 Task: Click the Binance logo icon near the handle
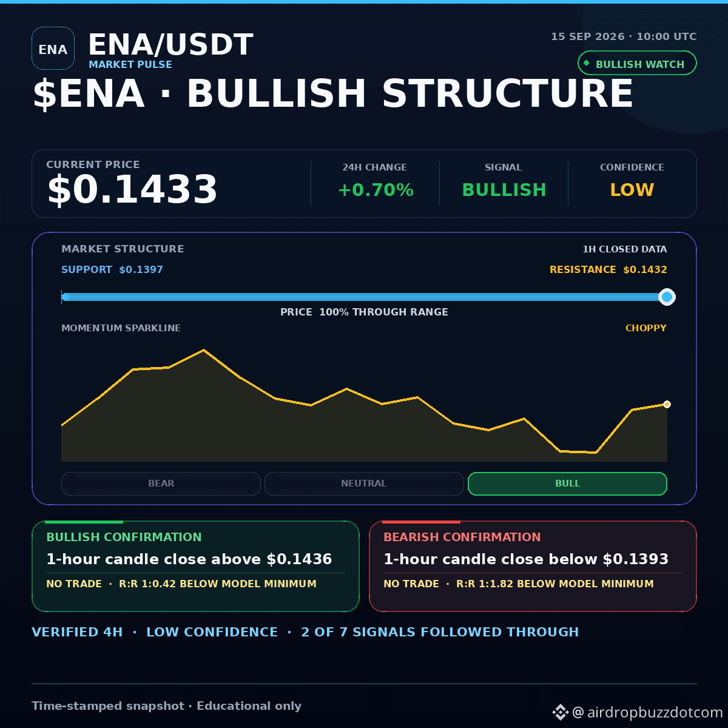tap(559, 712)
